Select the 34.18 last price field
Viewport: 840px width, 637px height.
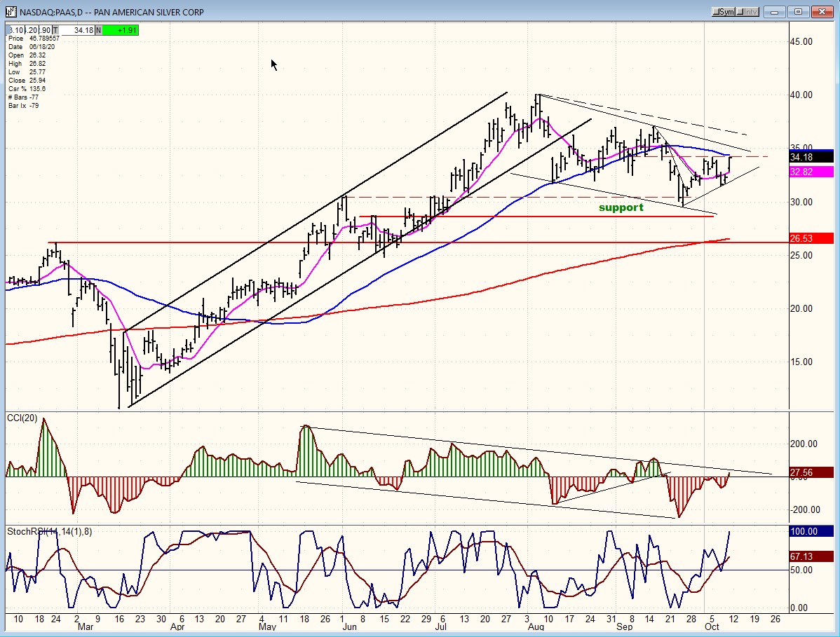point(77,31)
